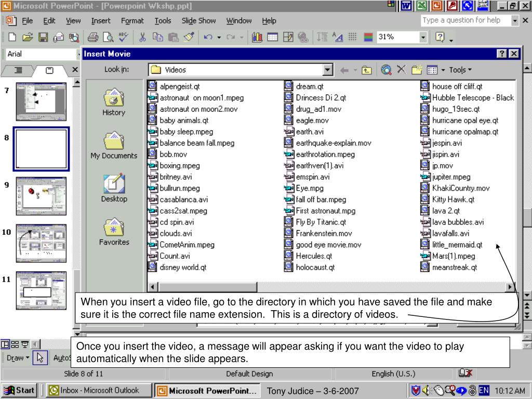
Task: Select slide 11 thumbnail
Action: pyautogui.click(x=42, y=290)
